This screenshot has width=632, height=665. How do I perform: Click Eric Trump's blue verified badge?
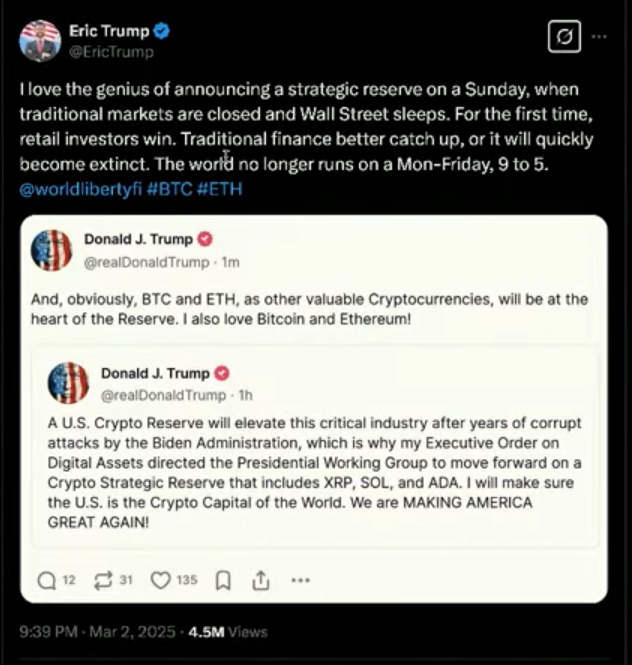162,31
